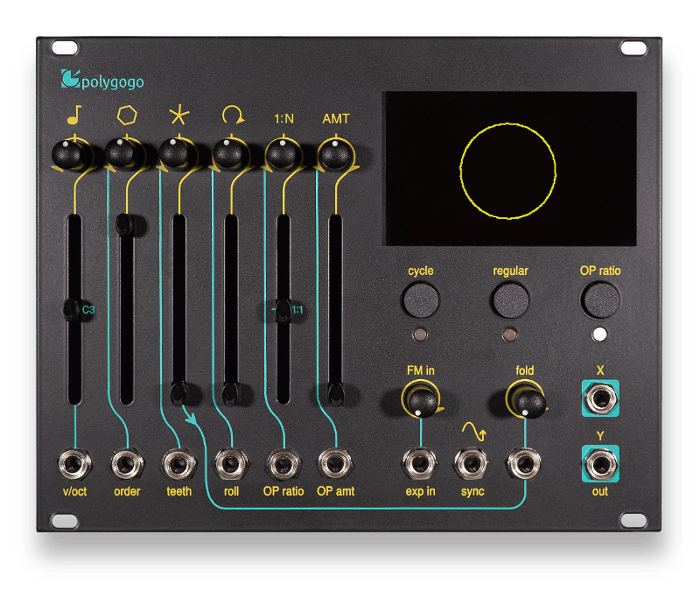
Task: Click the OP amt input jack
Action: 335,464
